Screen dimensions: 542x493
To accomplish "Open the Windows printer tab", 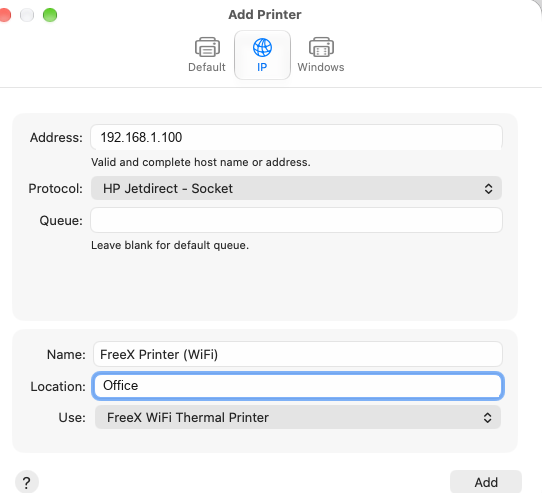I will coord(321,55).
